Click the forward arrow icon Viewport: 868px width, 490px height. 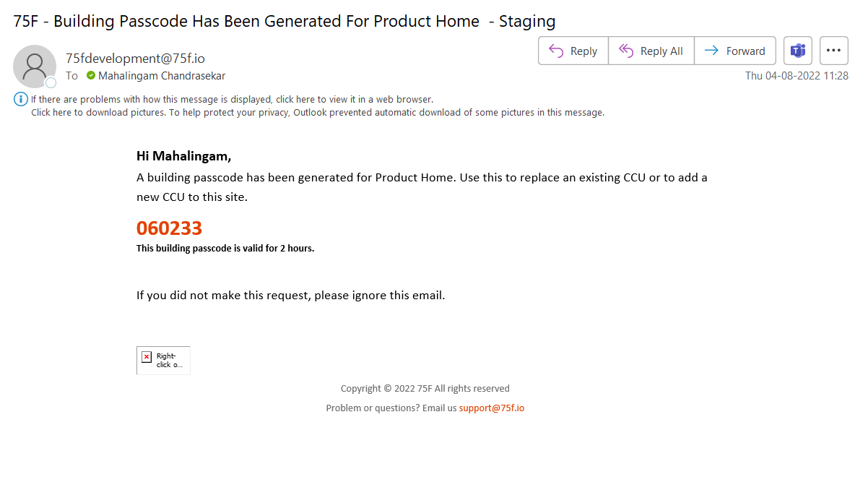[711, 51]
